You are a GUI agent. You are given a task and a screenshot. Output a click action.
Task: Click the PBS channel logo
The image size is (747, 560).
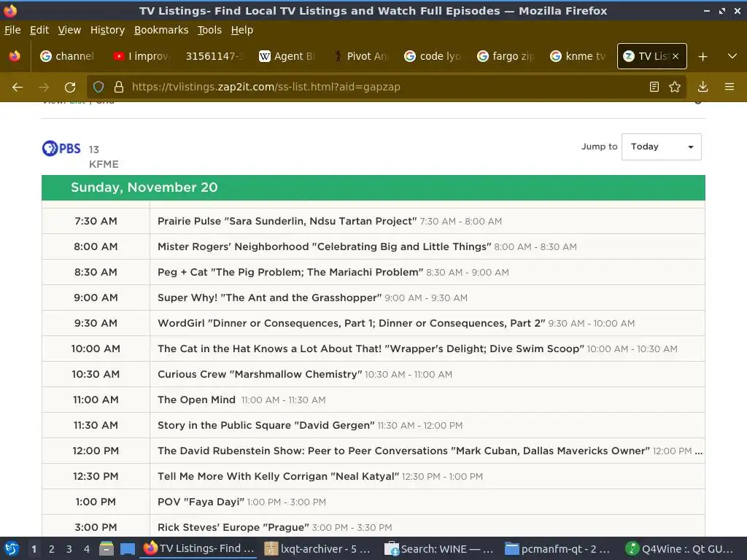61,149
